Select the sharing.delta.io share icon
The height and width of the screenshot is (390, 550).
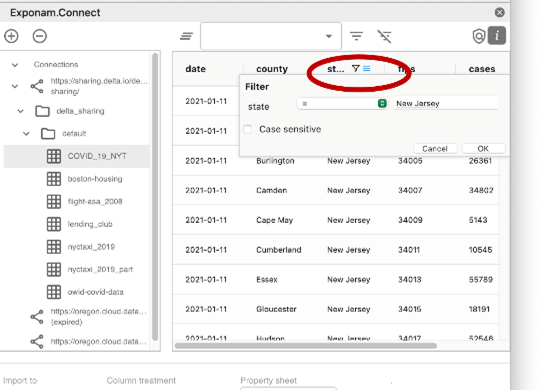[37, 86]
